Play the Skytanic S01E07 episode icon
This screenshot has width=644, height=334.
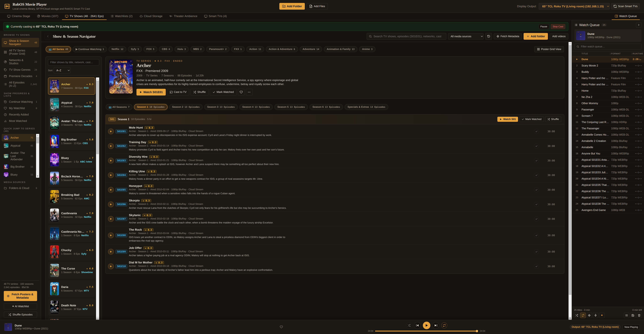[x=111, y=219]
